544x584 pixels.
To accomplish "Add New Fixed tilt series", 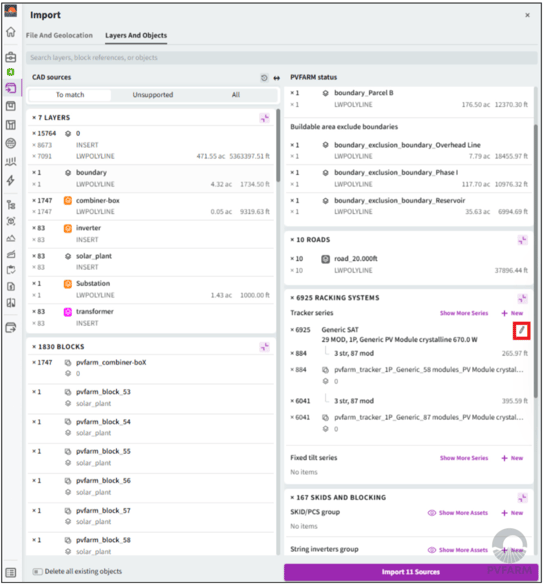I will [512, 458].
